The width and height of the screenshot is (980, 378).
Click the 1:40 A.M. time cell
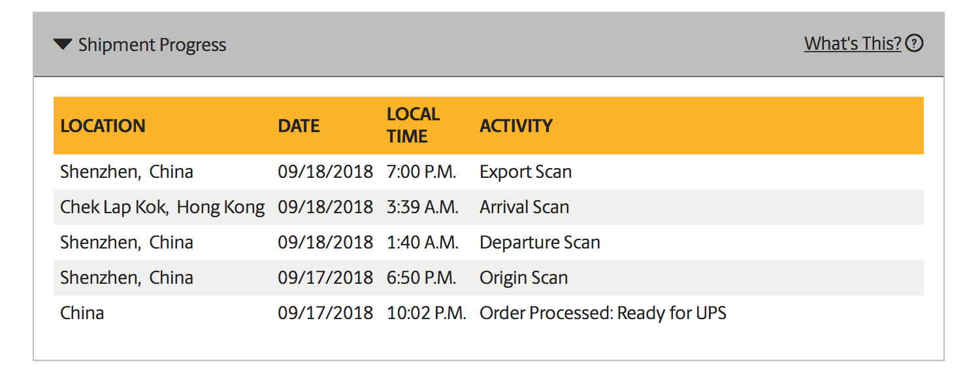423,243
